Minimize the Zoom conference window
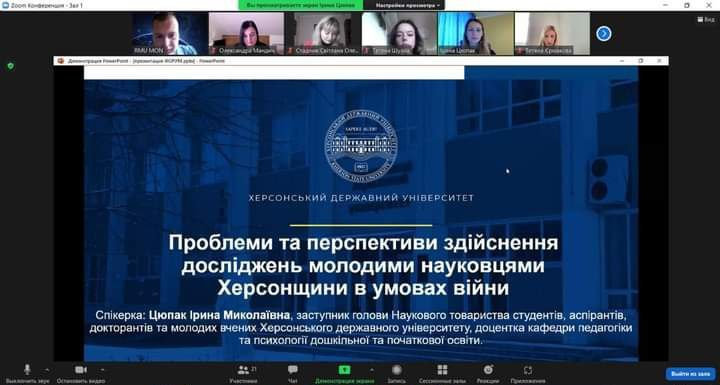The height and width of the screenshot is (385, 720). [666, 5]
